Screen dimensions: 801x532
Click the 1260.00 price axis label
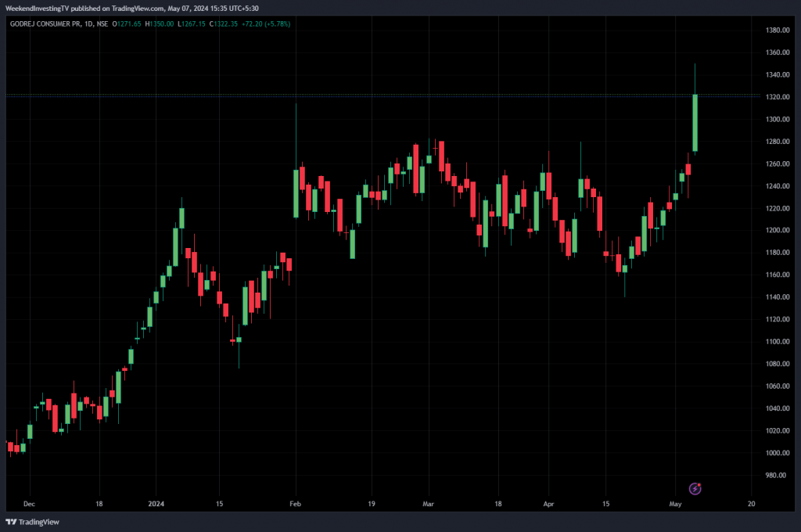(x=778, y=164)
